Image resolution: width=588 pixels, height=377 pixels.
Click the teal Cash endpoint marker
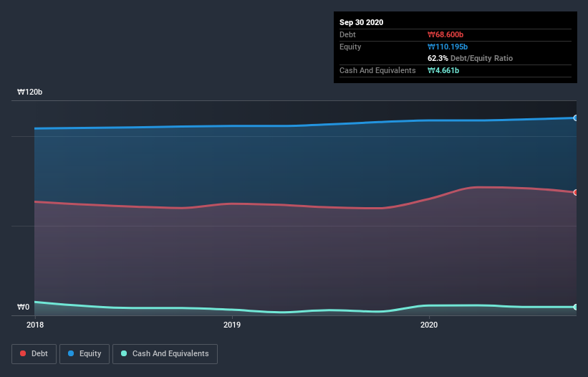pyautogui.click(x=576, y=307)
